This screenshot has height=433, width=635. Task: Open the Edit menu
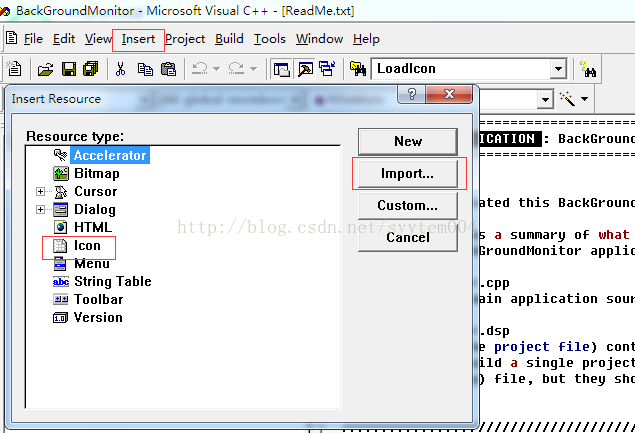pyautogui.click(x=64, y=39)
